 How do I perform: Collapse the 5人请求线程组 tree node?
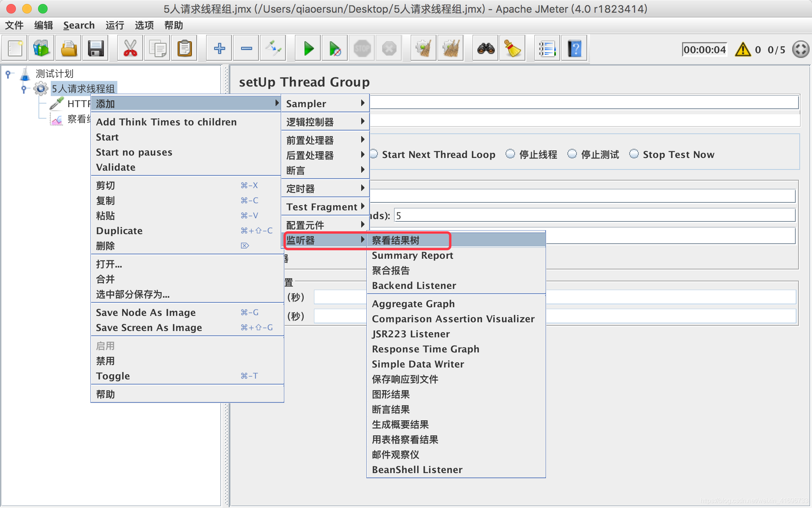point(24,89)
